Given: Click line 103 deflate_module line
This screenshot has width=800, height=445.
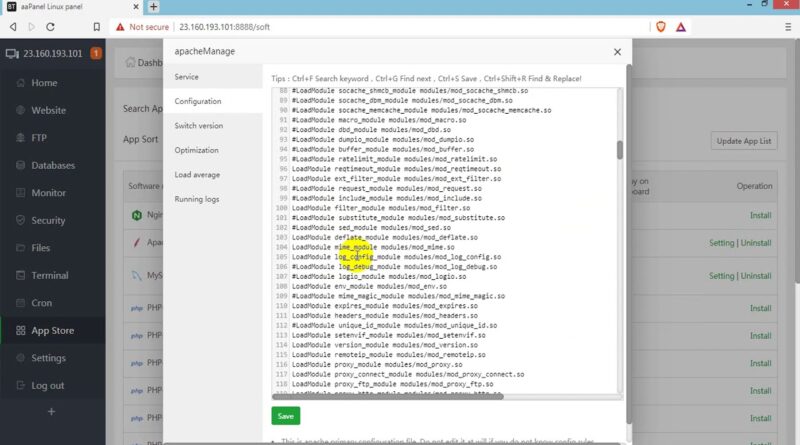Looking at the screenshot, I should point(385,237).
